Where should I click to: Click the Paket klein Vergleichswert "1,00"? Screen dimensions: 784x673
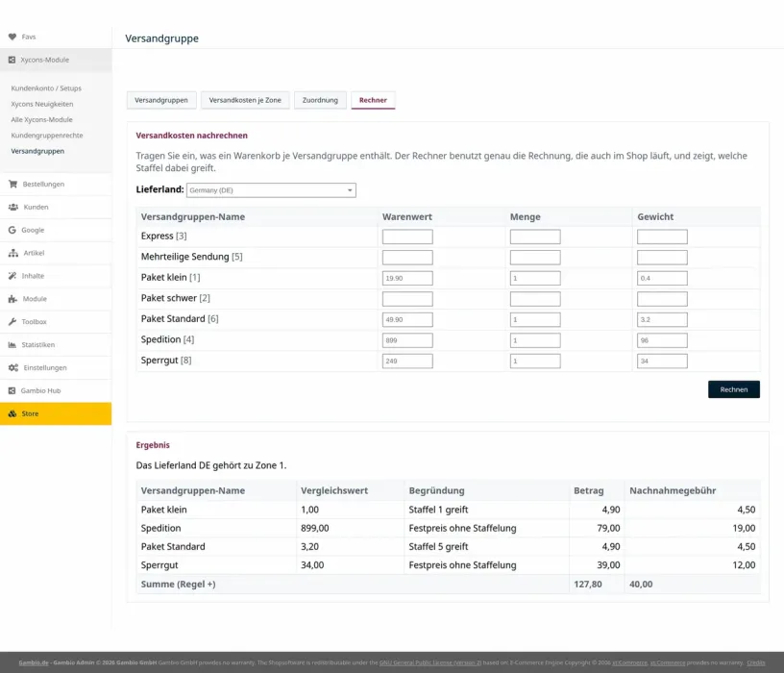click(x=310, y=510)
